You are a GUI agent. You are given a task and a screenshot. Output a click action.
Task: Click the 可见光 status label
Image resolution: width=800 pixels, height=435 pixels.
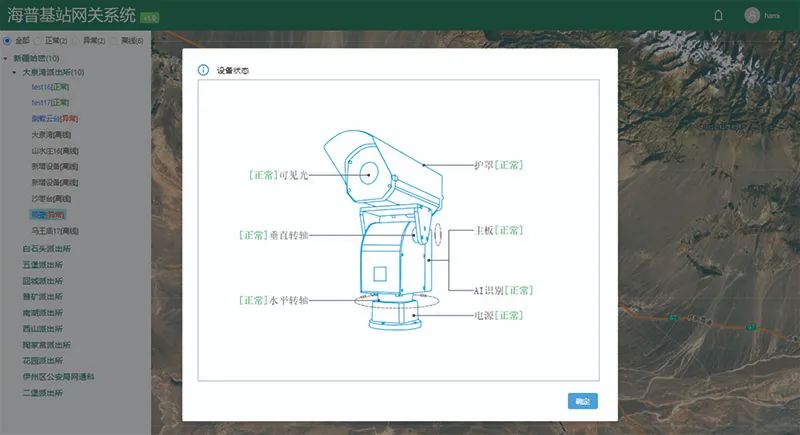[x=279, y=175]
